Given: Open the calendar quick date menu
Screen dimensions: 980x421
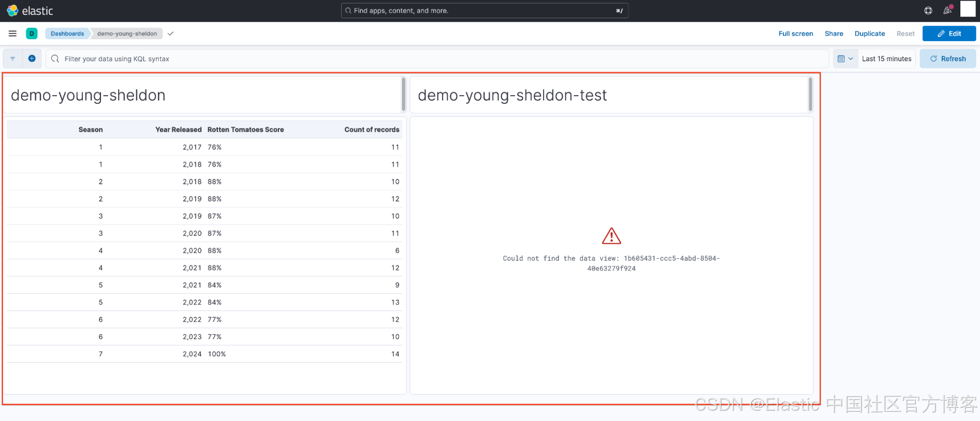Looking at the screenshot, I should pos(845,59).
